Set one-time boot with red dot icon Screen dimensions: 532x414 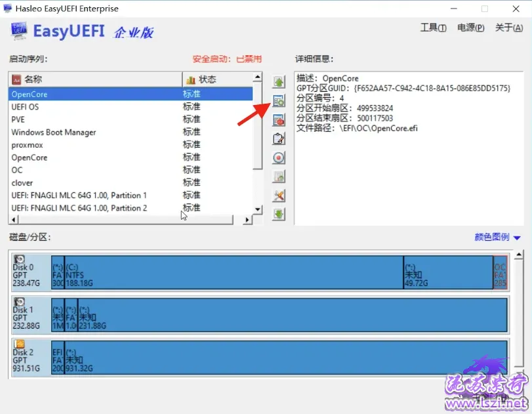pos(279,158)
